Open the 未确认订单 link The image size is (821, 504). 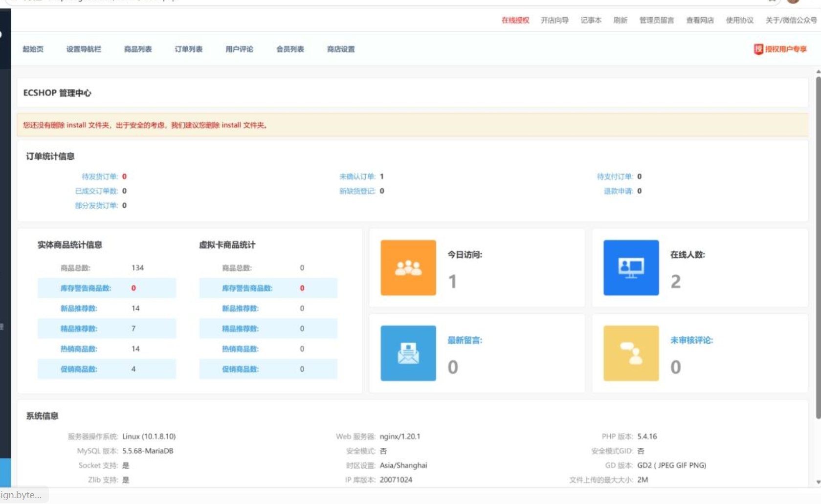click(357, 176)
